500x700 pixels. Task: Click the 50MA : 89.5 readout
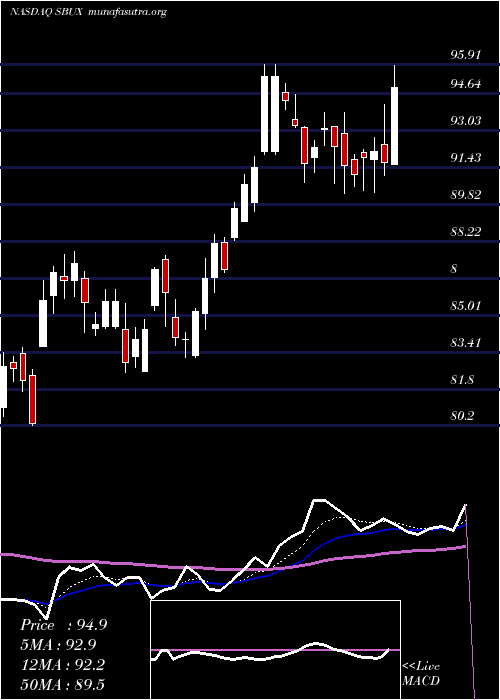(62, 684)
